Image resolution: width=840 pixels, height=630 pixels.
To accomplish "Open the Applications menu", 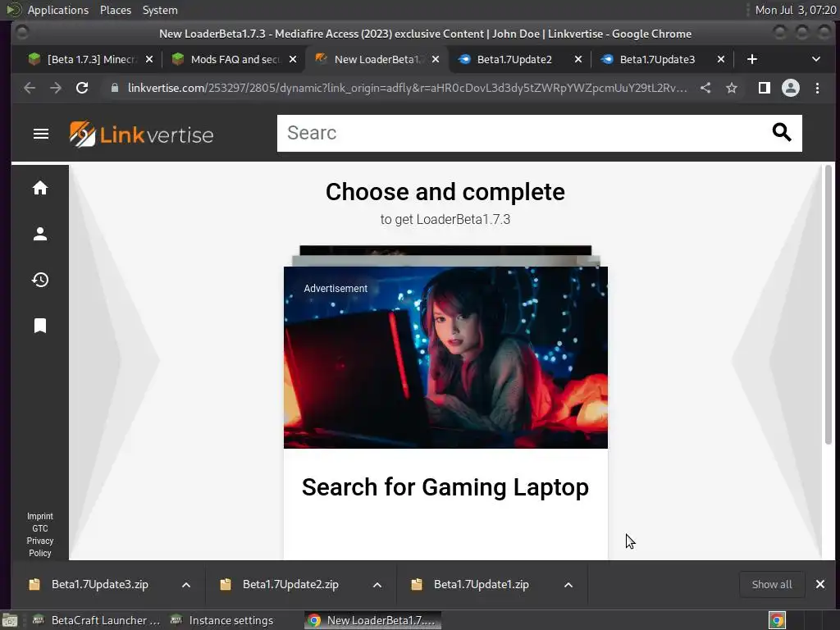I will 58,10.
